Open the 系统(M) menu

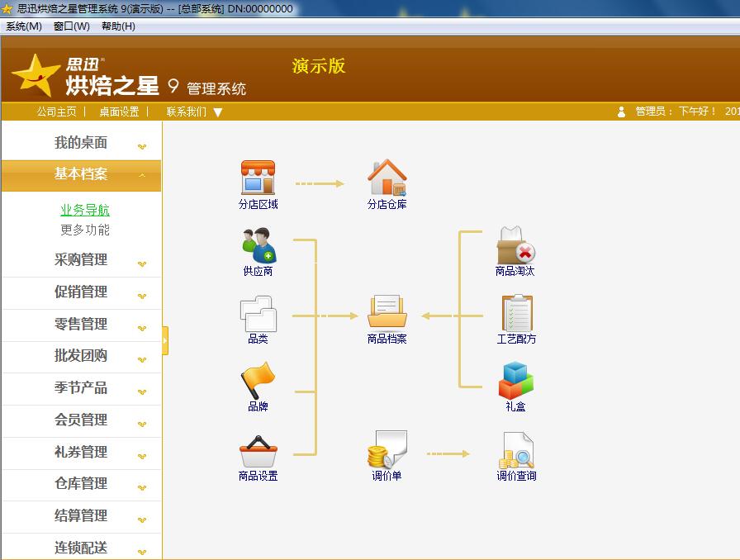(24, 26)
